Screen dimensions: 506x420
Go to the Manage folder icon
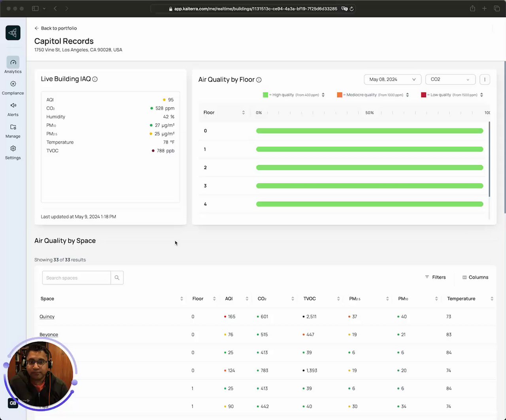tap(13, 127)
